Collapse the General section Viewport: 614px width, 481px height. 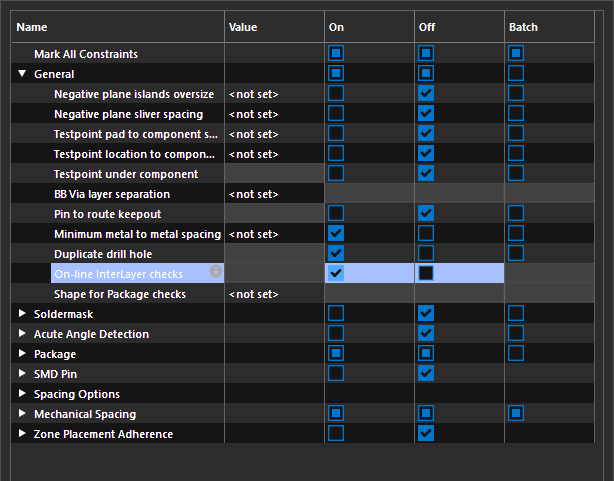[x=22, y=73]
